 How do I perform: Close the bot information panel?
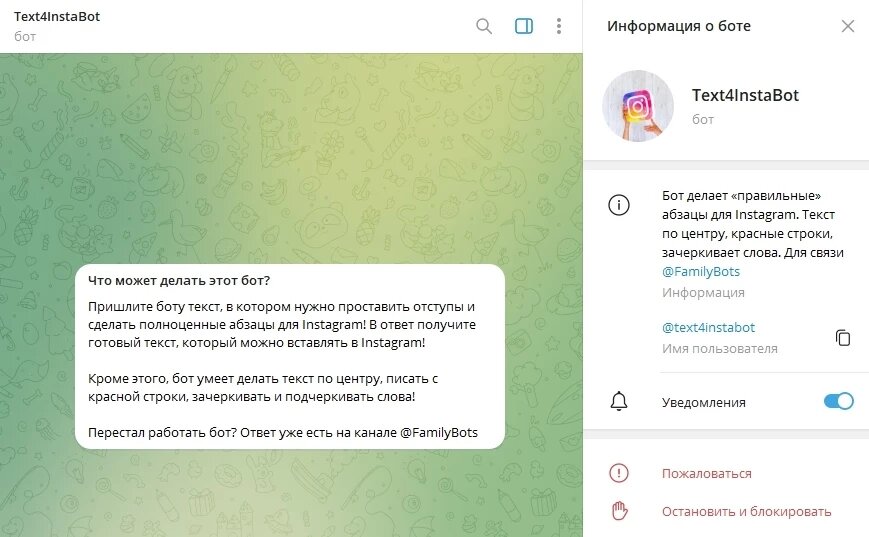click(x=847, y=26)
